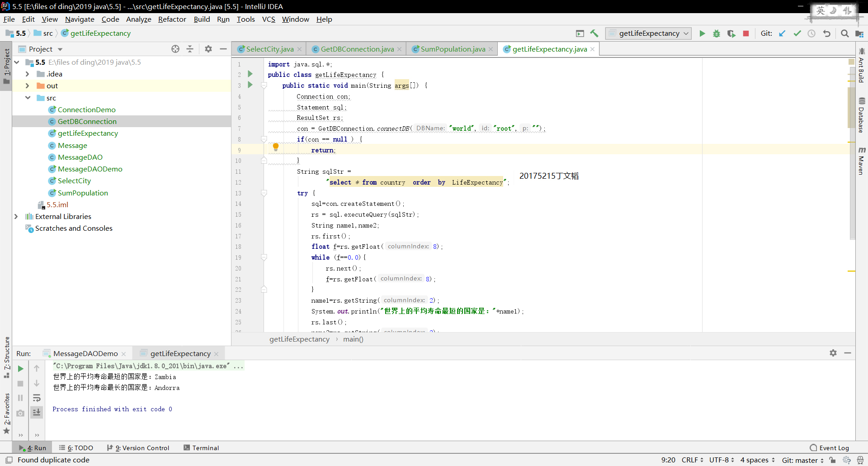Screen dimensions: 868x466
Task: Open the Analyze menu
Action: (x=138, y=19)
